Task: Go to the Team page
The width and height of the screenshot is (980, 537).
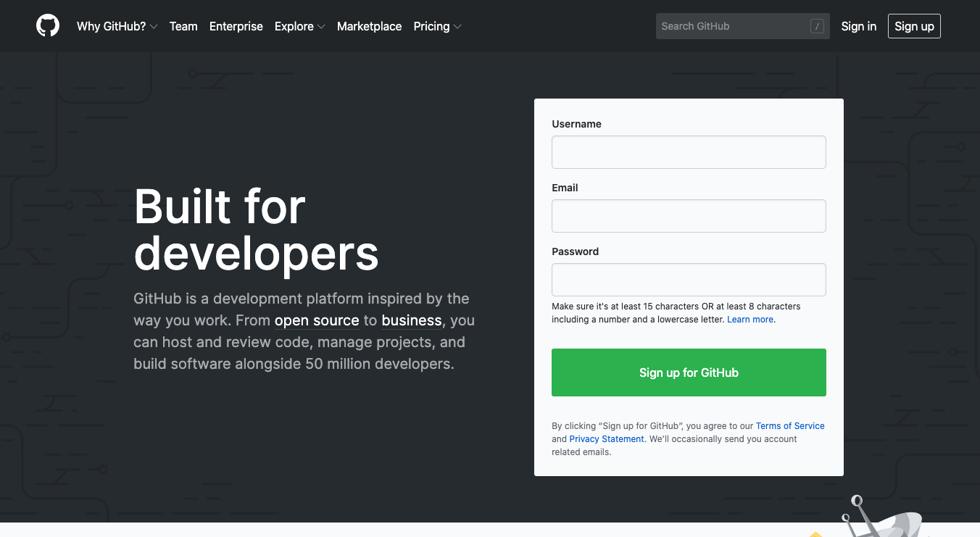Action: point(183,26)
